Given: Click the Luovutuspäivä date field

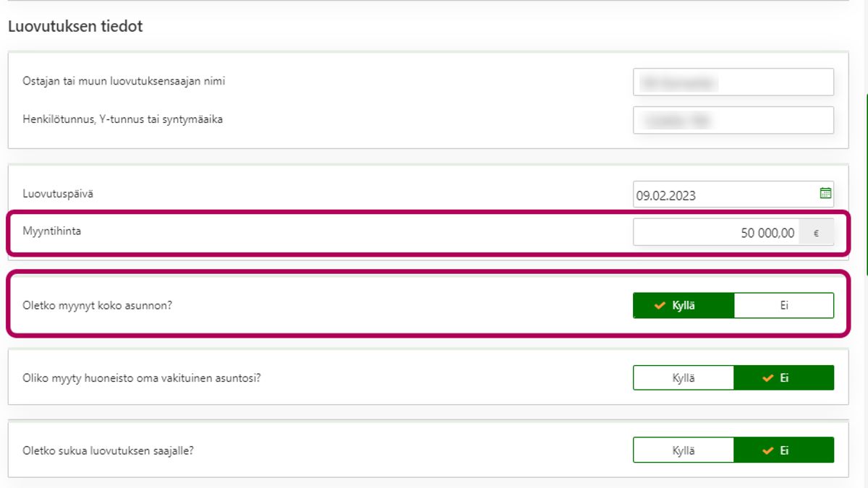Looking at the screenshot, I should click(723, 194).
